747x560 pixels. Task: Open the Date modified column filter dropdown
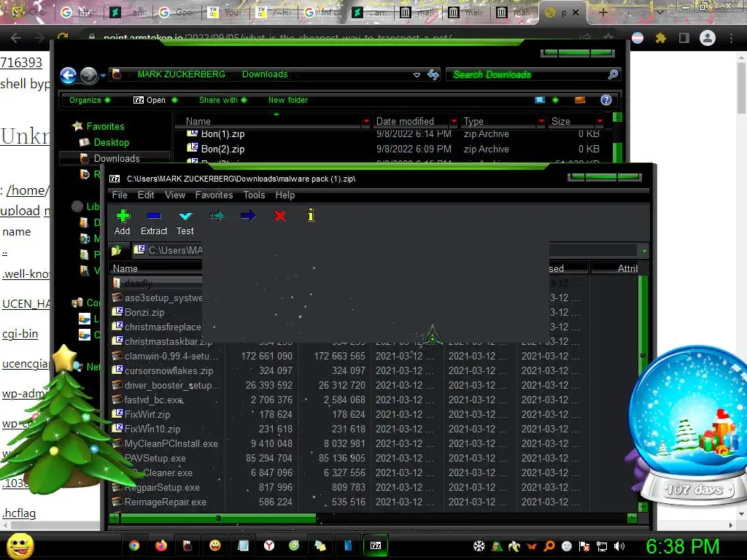[x=454, y=122]
